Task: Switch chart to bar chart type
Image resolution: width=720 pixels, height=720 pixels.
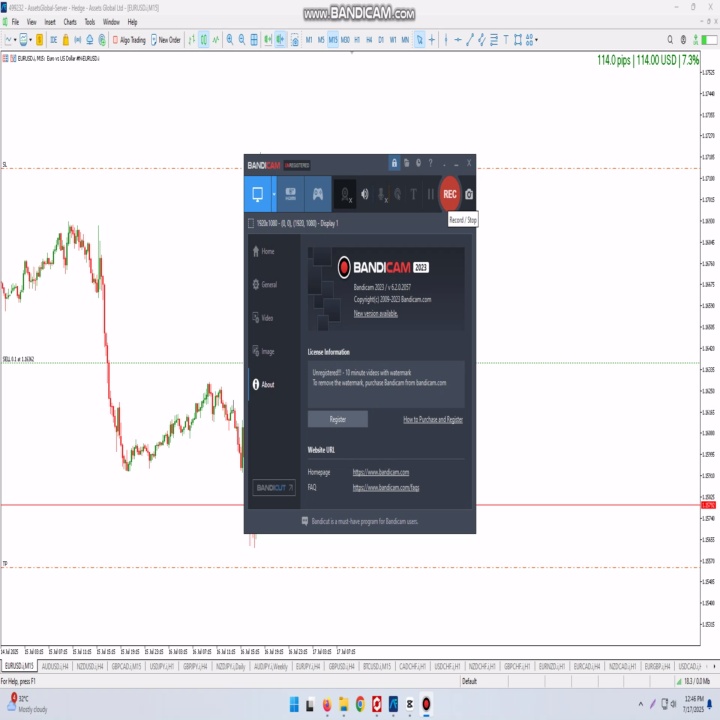Action: pos(191,40)
